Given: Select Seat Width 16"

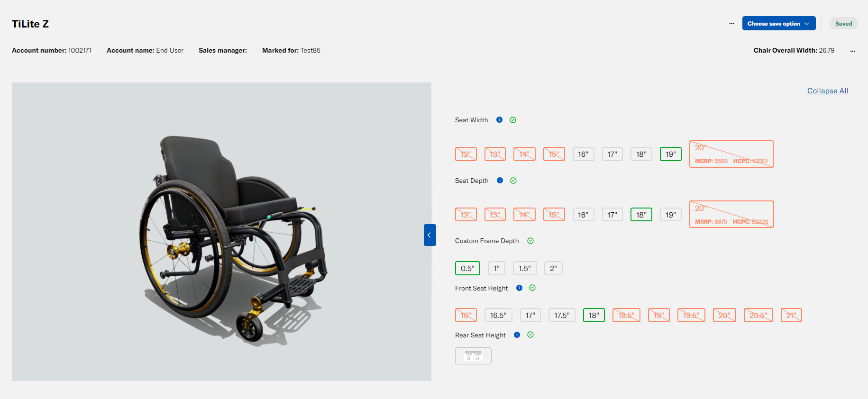Looking at the screenshot, I should point(583,154).
